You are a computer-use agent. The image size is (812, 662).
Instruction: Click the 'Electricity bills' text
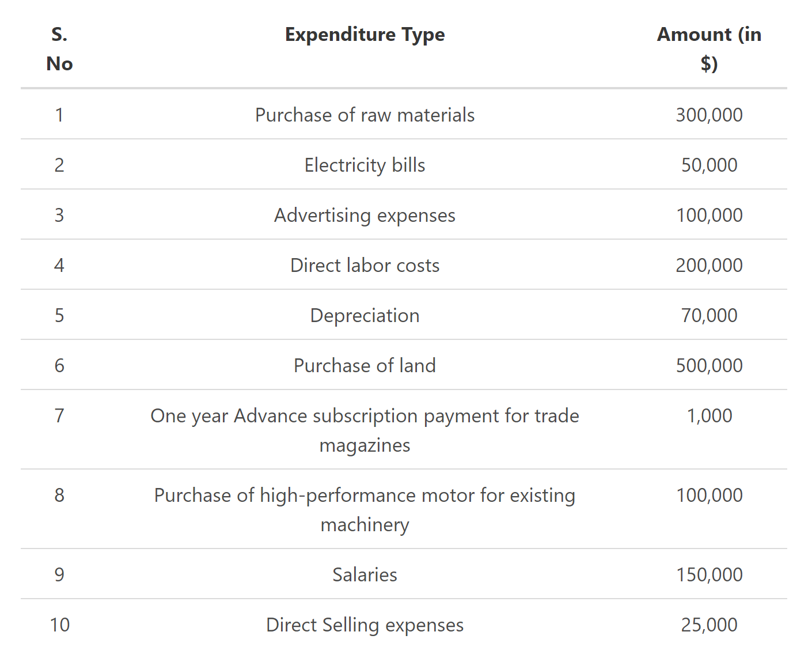pyautogui.click(x=365, y=165)
